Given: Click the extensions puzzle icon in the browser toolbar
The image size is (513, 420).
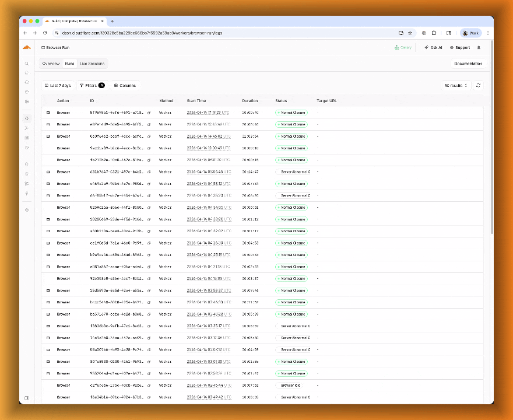Looking at the screenshot, I should coord(434,33).
